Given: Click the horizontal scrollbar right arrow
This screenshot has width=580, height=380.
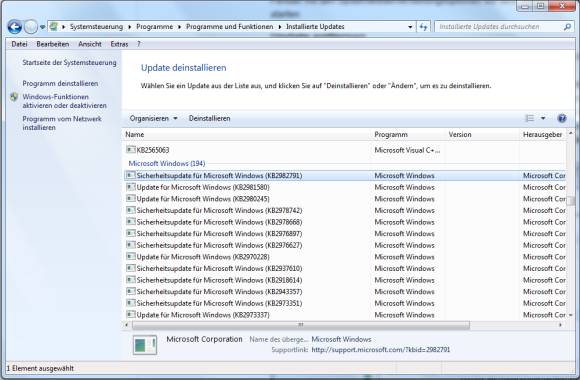Looking at the screenshot, I should 561,325.
